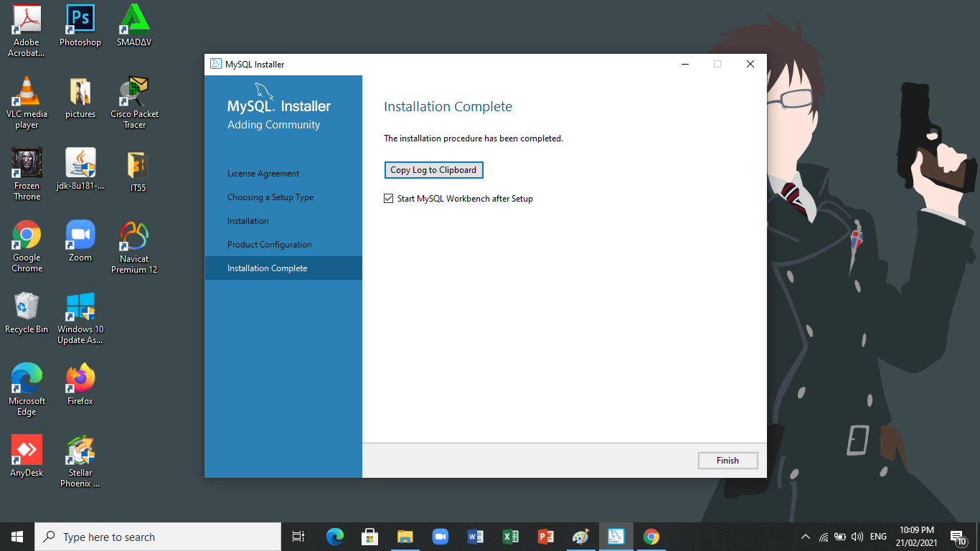Click the taskbar search box
This screenshot has height=551, width=980.
[x=158, y=537]
